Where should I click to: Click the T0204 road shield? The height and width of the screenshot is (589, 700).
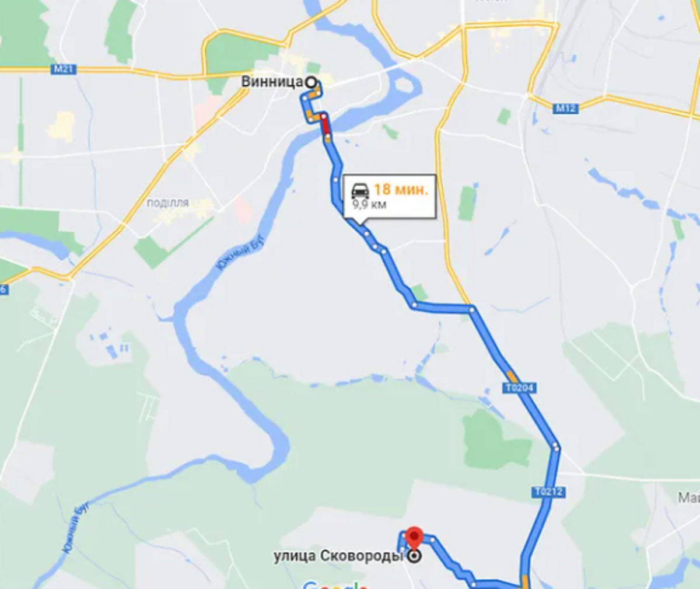pos(520,388)
